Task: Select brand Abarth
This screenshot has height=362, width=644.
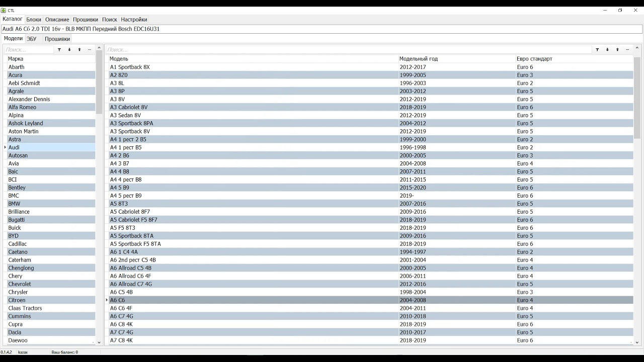Action: (51, 67)
